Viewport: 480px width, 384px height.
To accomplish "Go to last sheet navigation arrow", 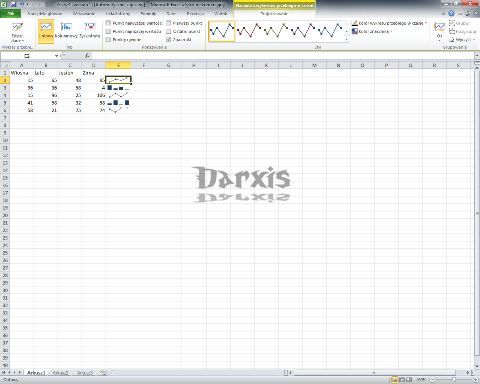I will [20, 372].
